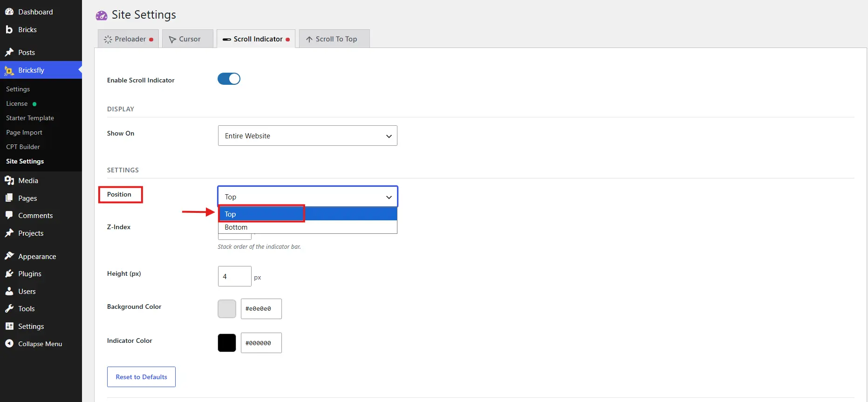Click the Appearance paintbrush icon

[9, 256]
